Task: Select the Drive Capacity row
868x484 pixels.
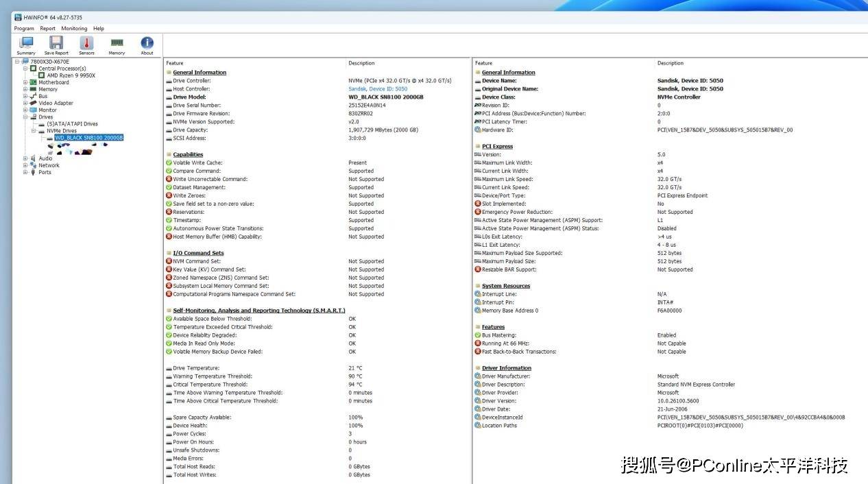Action: click(317, 130)
